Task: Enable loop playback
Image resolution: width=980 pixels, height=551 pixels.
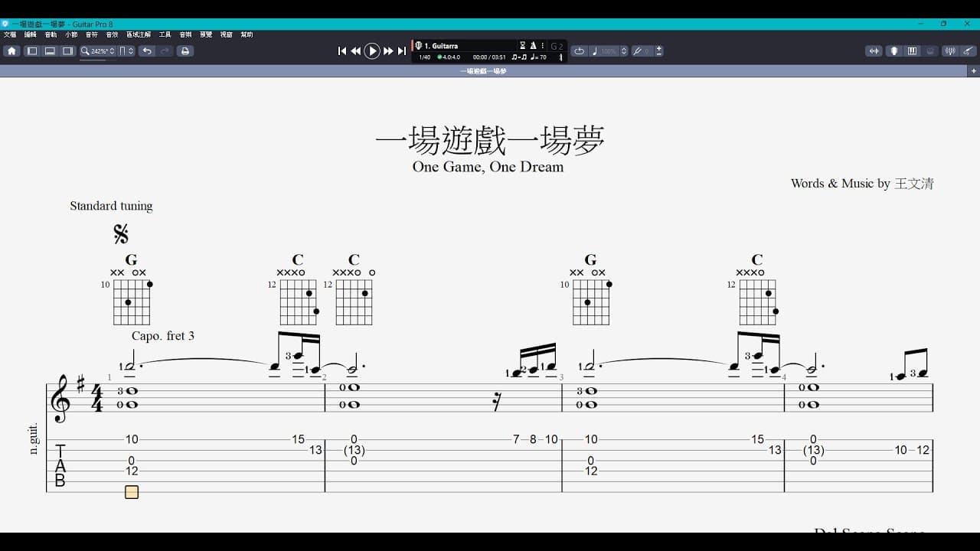Action: pos(580,51)
